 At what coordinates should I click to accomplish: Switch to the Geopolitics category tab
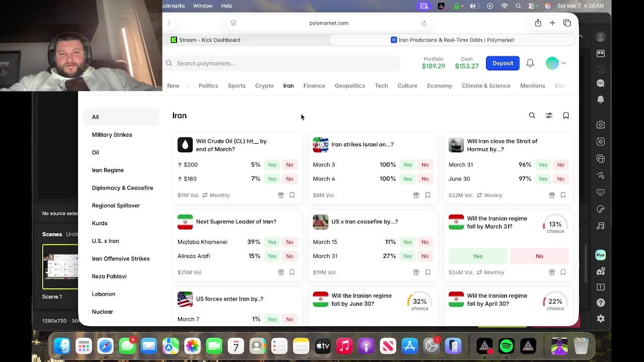click(x=350, y=86)
